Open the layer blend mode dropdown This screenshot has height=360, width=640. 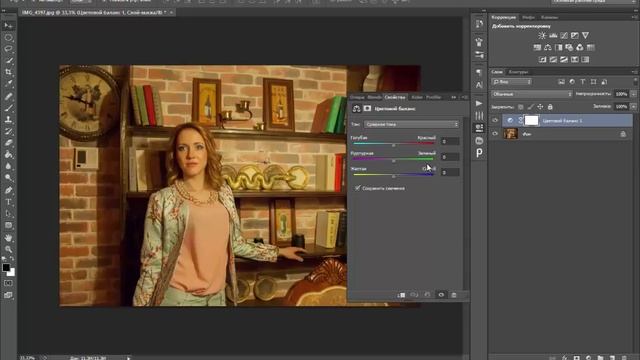click(532, 94)
